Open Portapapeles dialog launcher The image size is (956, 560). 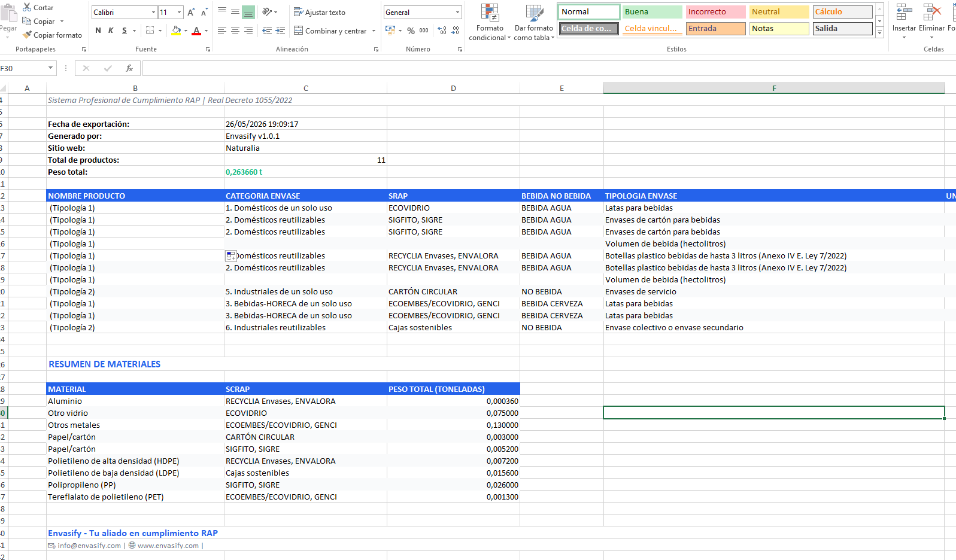tap(84, 50)
